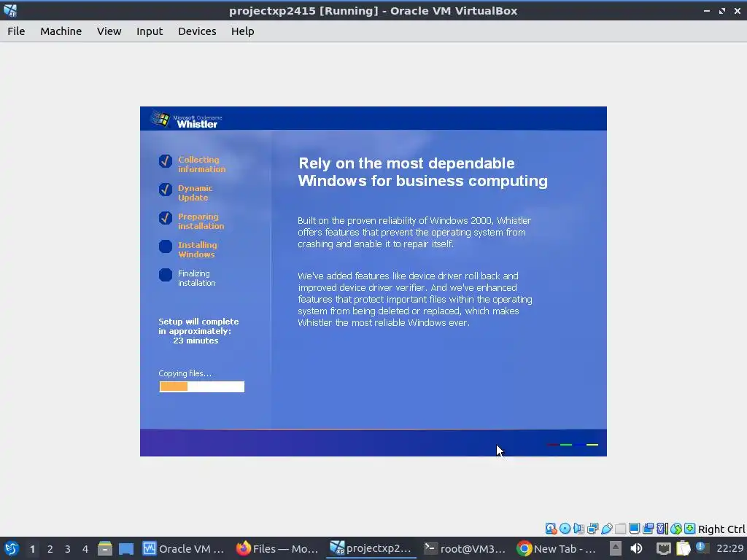The width and height of the screenshot is (747, 560).
Task: Open the View menu
Action: tap(109, 31)
